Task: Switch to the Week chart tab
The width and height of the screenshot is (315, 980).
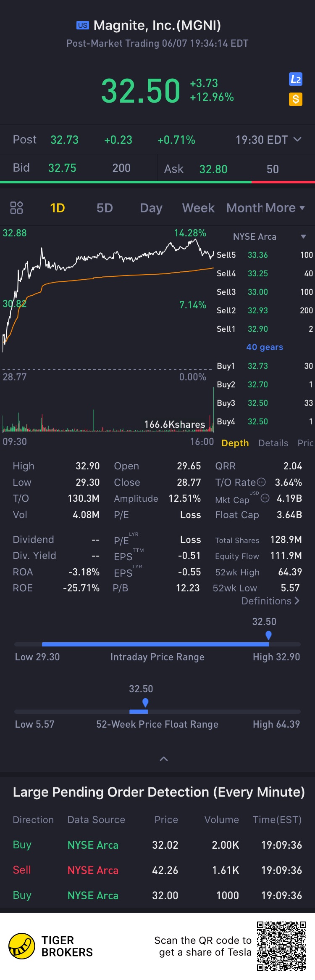Action: tap(198, 208)
